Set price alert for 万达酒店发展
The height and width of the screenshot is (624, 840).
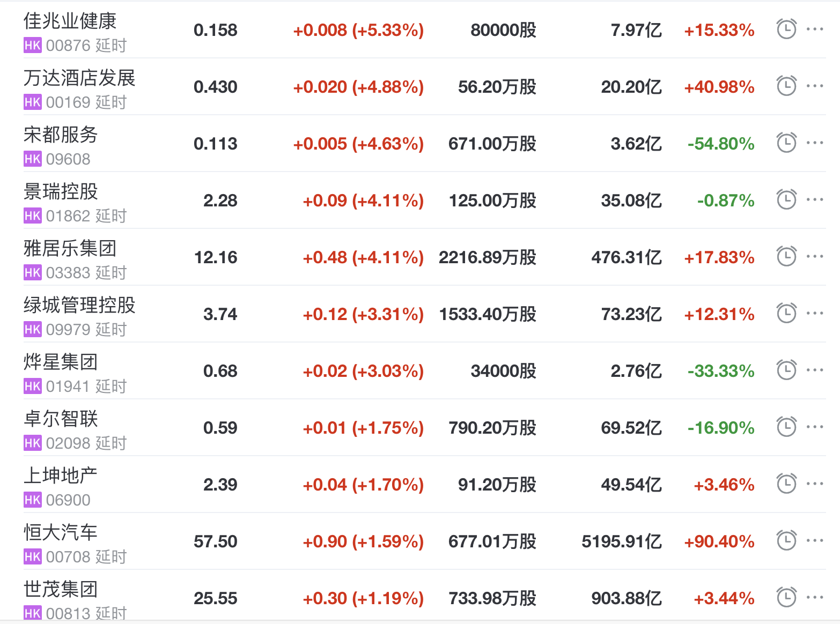coord(786,86)
